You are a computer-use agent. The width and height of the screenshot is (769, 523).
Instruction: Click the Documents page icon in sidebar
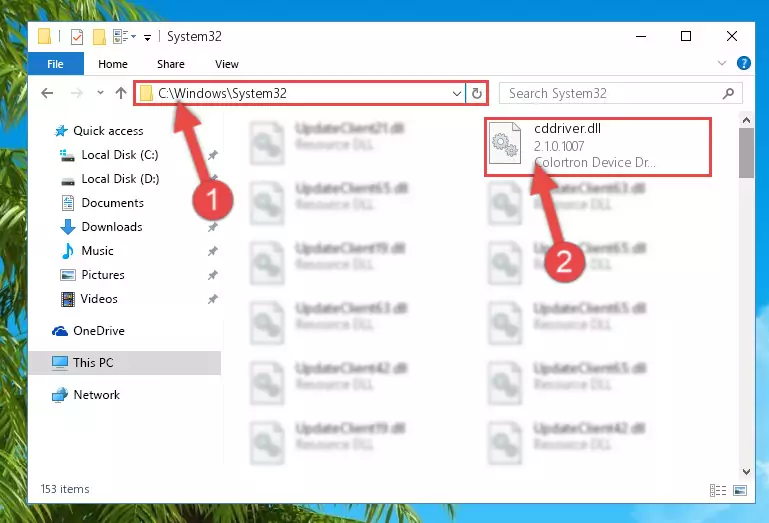[68, 203]
